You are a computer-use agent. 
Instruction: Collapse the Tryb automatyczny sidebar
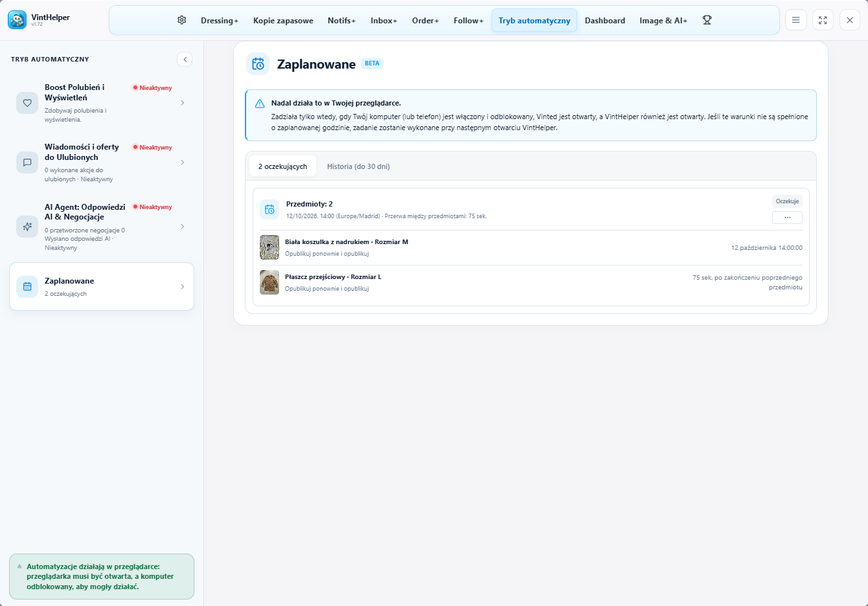click(185, 60)
